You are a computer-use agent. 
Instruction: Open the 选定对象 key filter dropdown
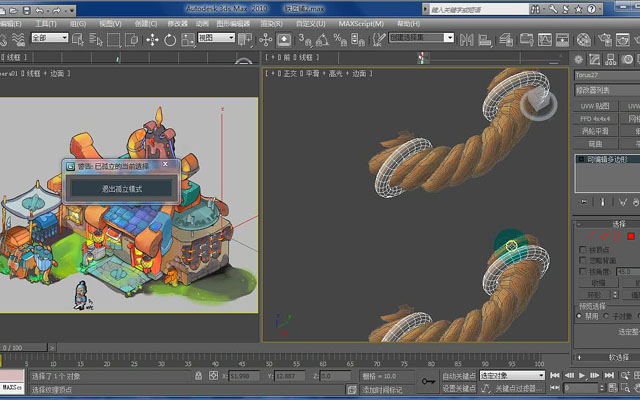coord(512,375)
